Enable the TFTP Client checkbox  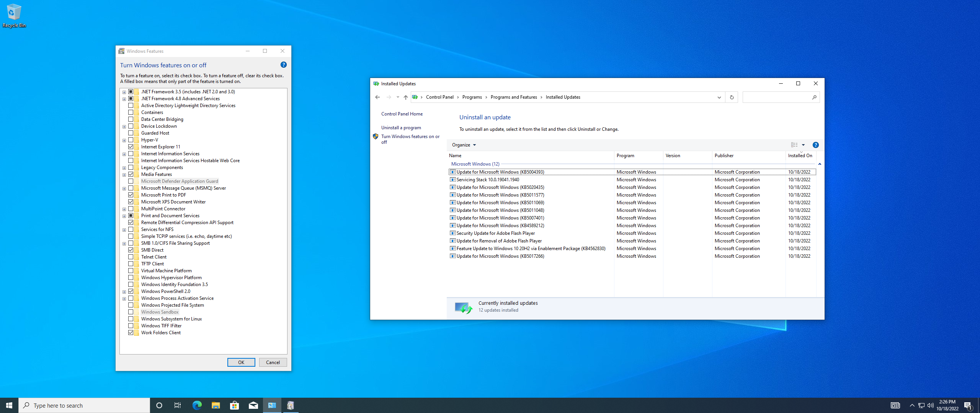(131, 264)
